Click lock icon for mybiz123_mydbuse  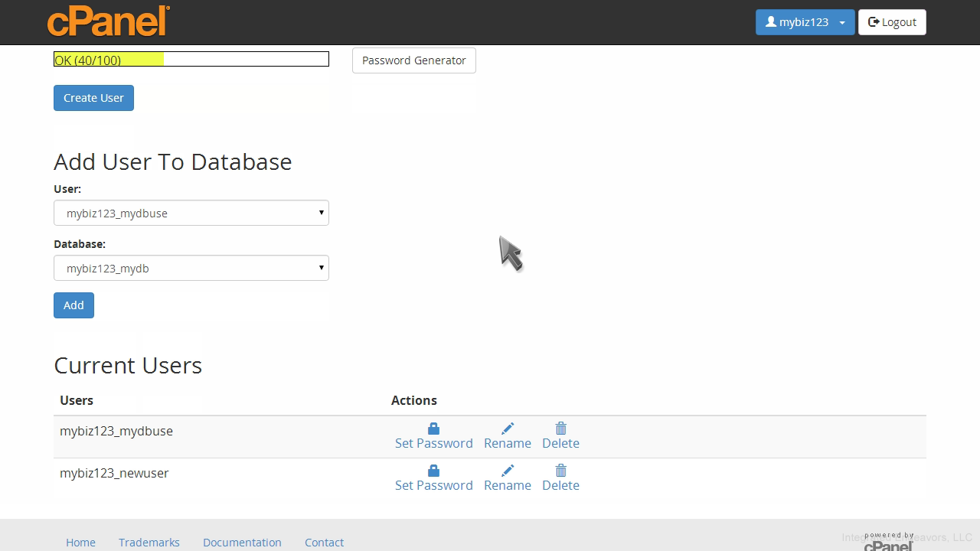pyautogui.click(x=433, y=429)
